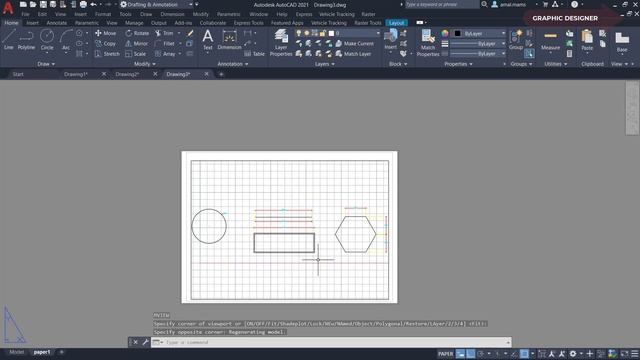Click the Paste icon
This screenshot has width=640, height=360.
[x=587, y=40]
